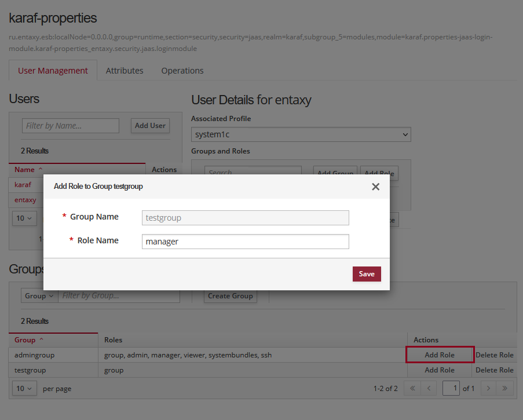Open the groups per page dropdown

pos(24,388)
